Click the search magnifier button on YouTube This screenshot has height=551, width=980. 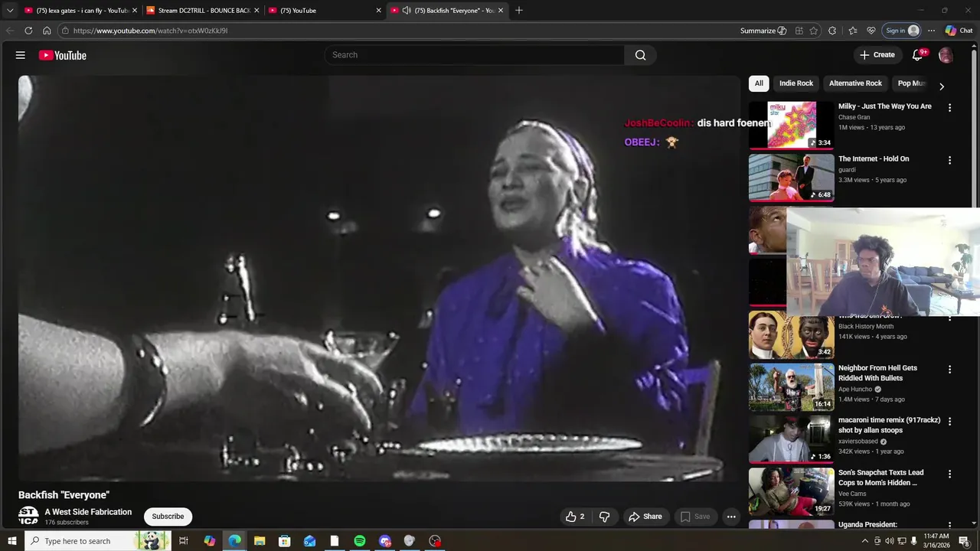click(x=640, y=55)
